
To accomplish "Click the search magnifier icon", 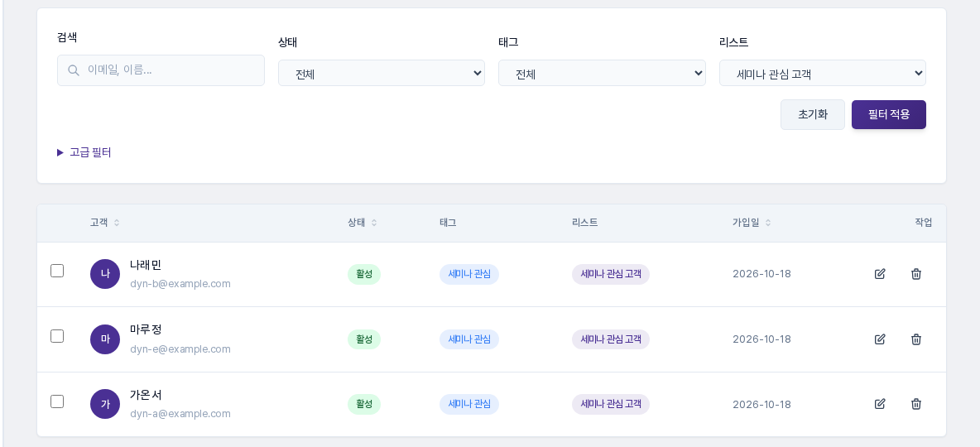I will (x=73, y=70).
